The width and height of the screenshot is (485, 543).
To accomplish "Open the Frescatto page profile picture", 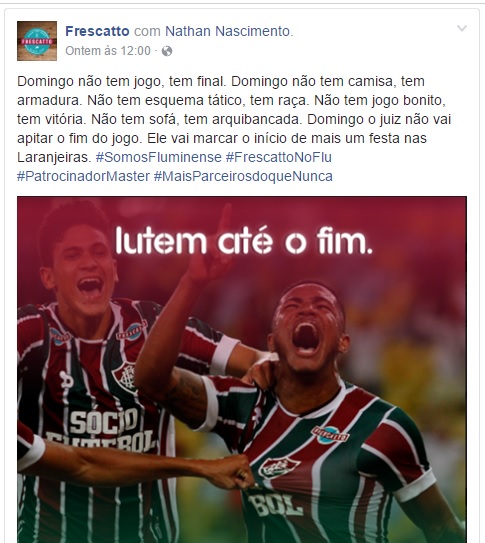I will point(37,41).
